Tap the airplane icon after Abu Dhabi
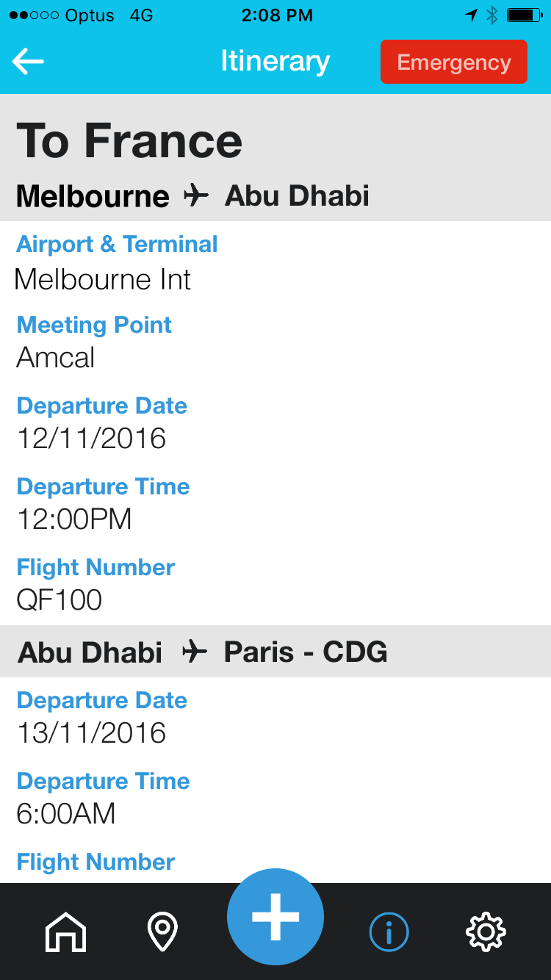Image resolution: width=551 pixels, height=980 pixels. pyautogui.click(x=195, y=652)
